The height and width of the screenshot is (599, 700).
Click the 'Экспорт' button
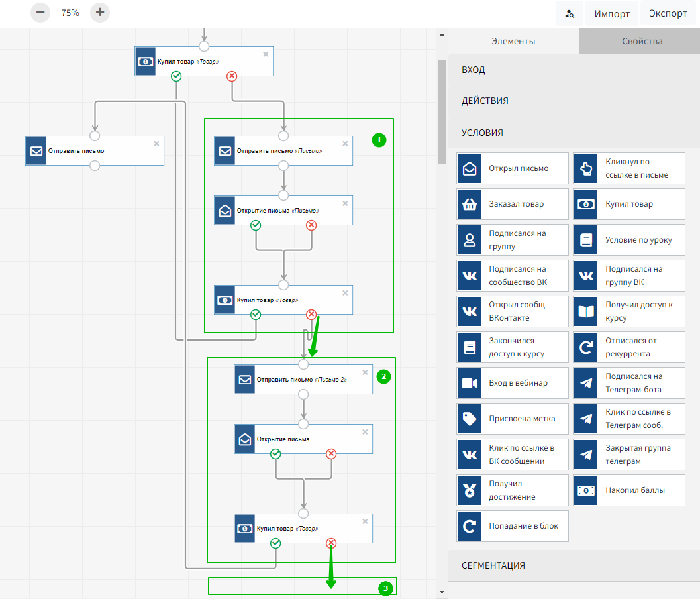click(668, 13)
